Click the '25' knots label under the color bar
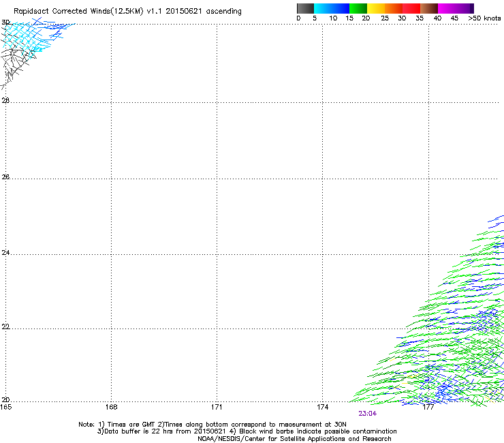The image size is (504, 443). (x=385, y=18)
